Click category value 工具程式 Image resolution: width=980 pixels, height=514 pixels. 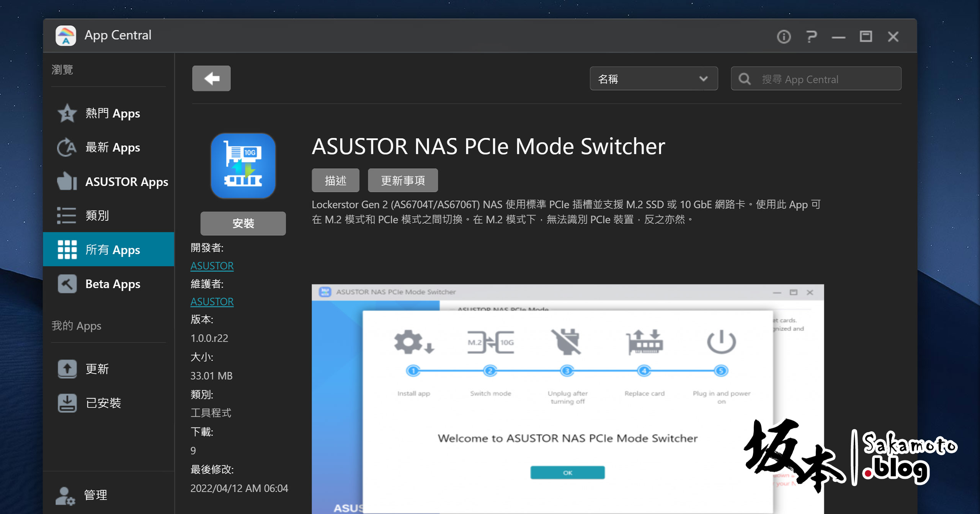(x=211, y=413)
